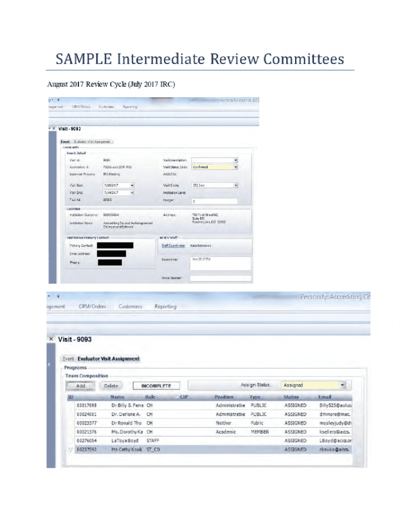Click the Event tab beside the bold Evaluator Visit Assignment tab
This screenshot has width=400, height=532.
pyautogui.click(x=68, y=358)
